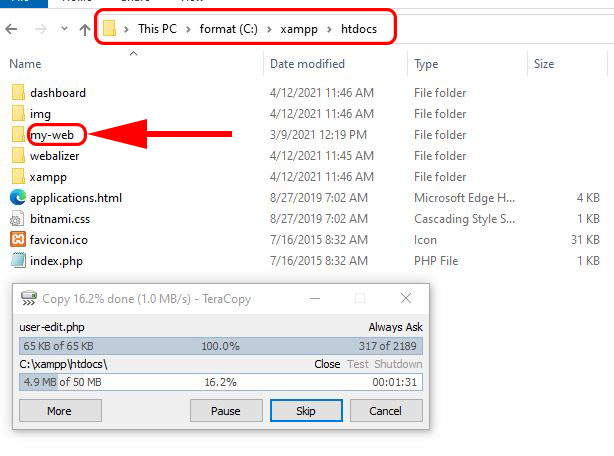Click the user-edit.php current file label
Viewport: 614px width, 456px height.
tap(52, 327)
